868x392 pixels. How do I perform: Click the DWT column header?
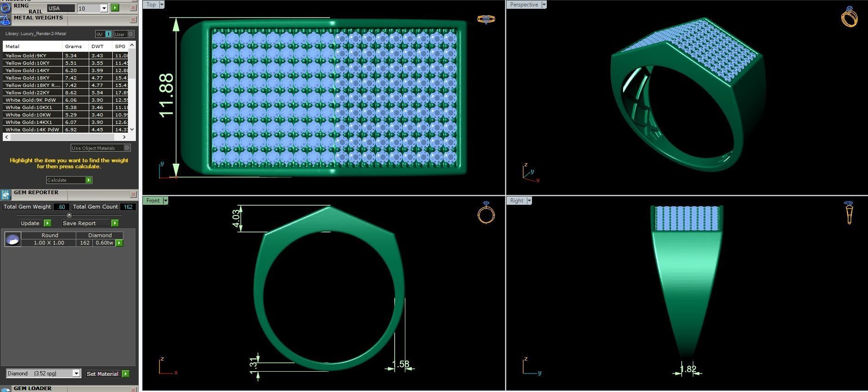pos(100,46)
